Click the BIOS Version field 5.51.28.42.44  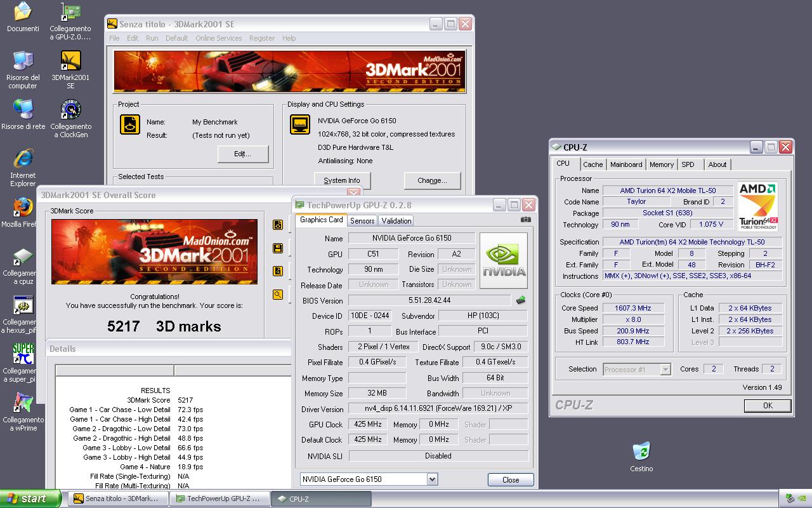coord(429,300)
